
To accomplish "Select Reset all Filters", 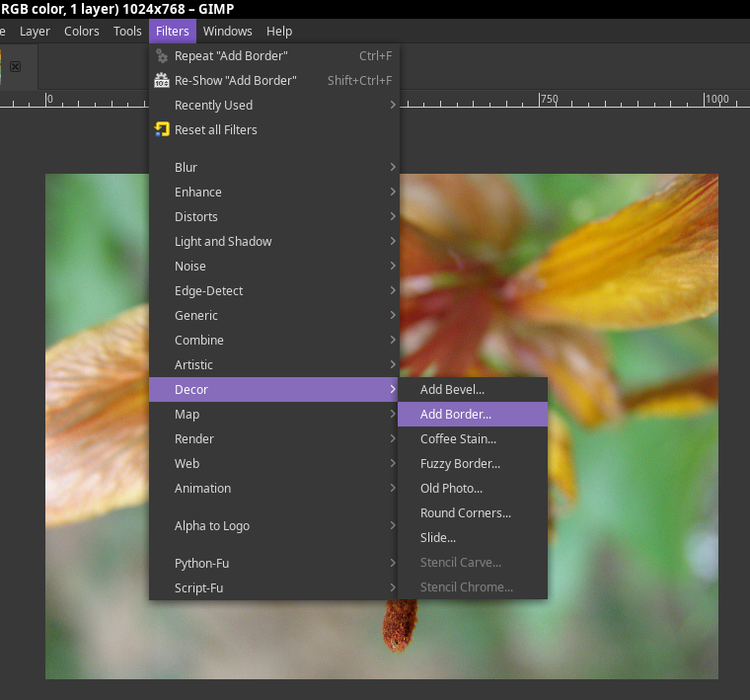I will click(274, 129).
